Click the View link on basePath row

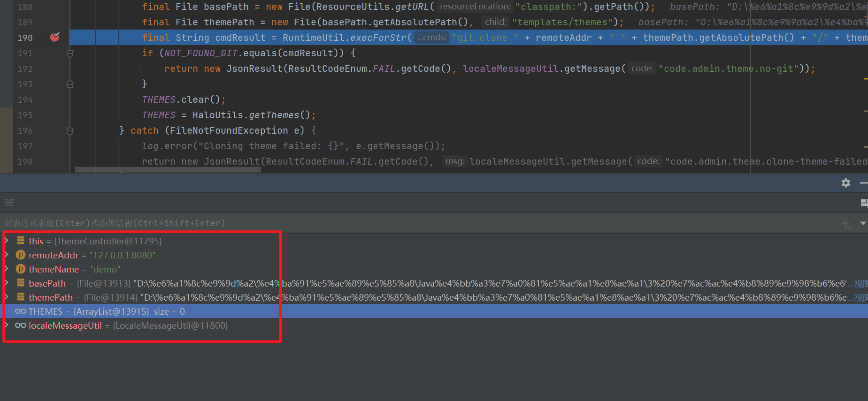860,283
